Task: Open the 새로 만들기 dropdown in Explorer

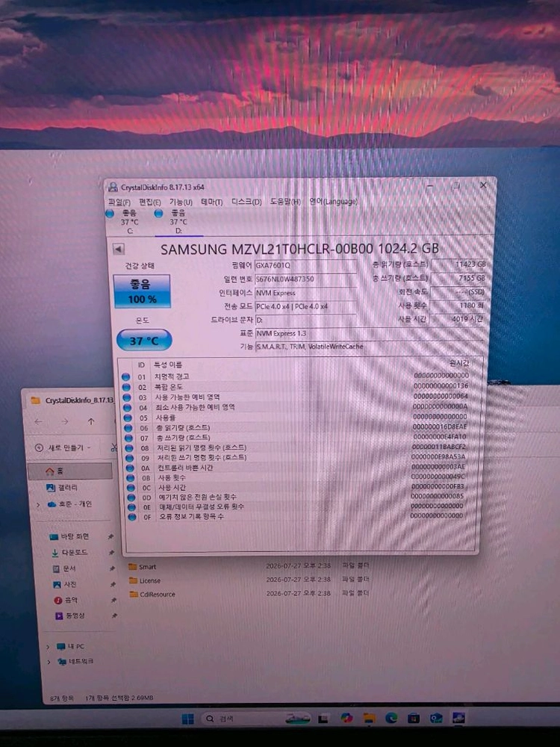Action: [x=63, y=447]
